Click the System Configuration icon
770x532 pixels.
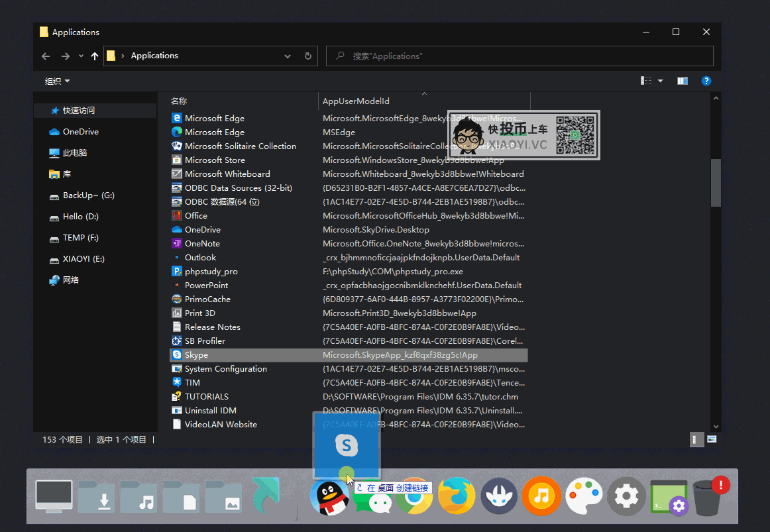[x=177, y=368]
